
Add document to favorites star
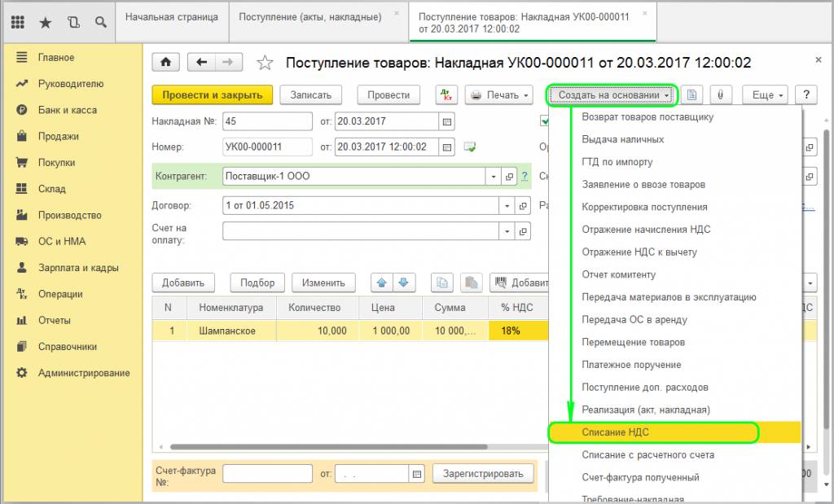click(265, 64)
